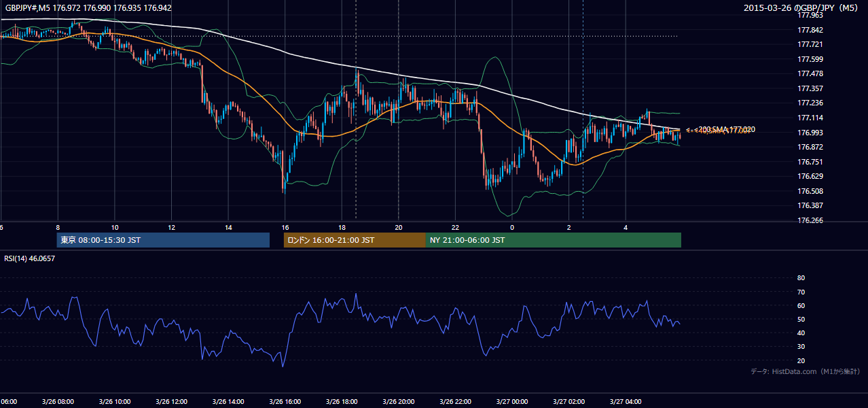Click RSI scale level 70
868x408 pixels.
tap(801, 292)
